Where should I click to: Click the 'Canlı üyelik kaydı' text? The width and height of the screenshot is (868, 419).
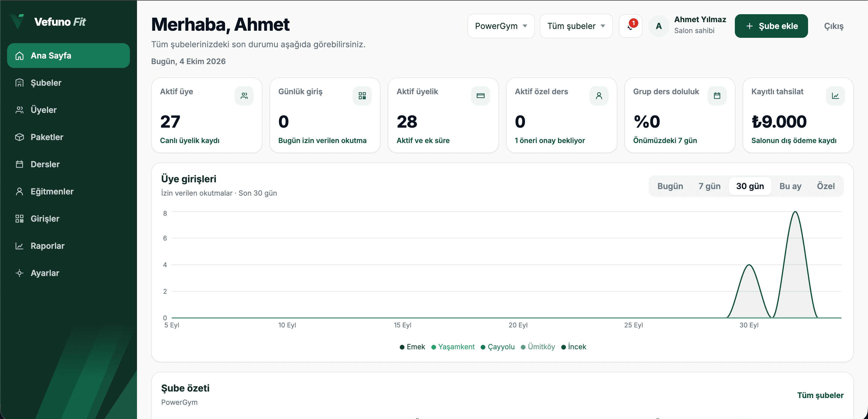pos(189,140)
